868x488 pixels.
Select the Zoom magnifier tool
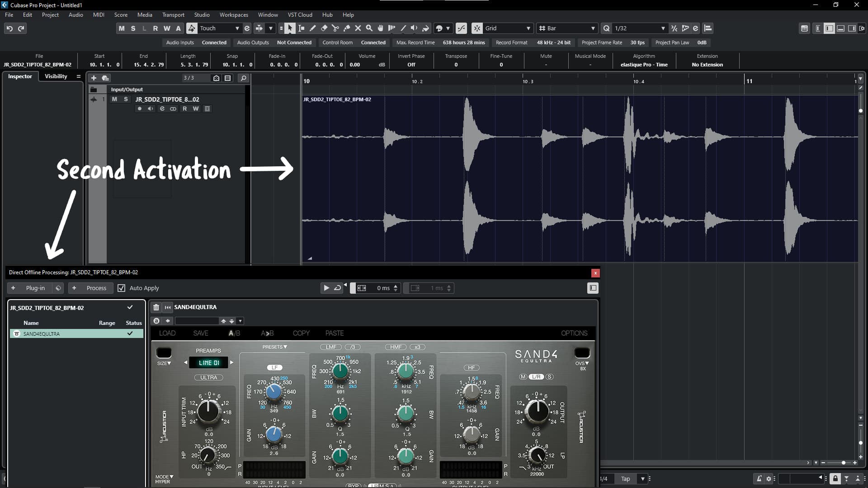click(x=369, y=28)
